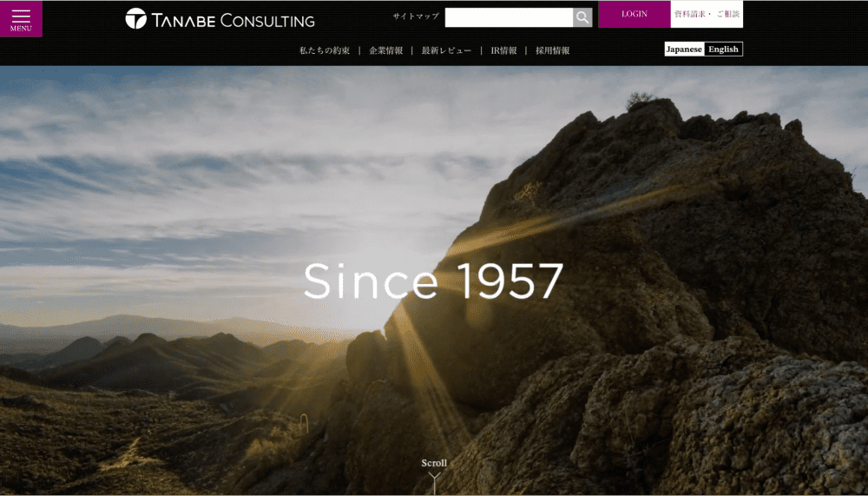The width and height of the screenshot is (868, 496).
Task: Focus the site search input field
Action: point(509,17)
